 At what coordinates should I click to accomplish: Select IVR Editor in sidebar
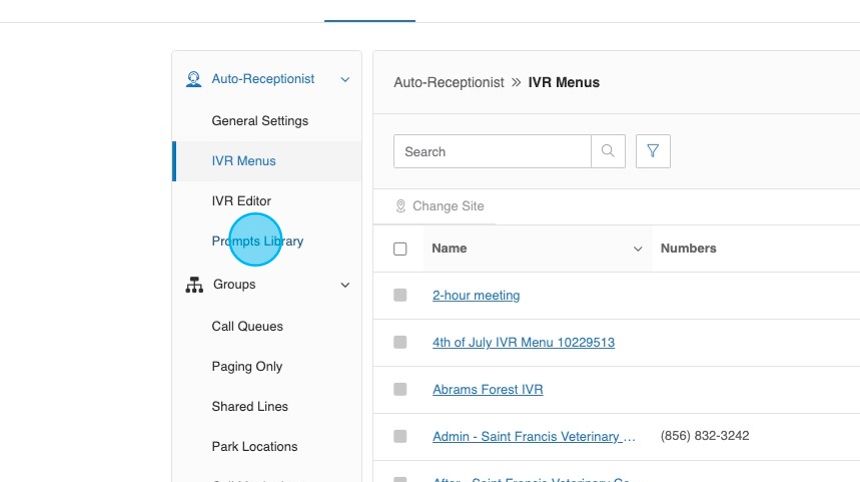[241, 201]
